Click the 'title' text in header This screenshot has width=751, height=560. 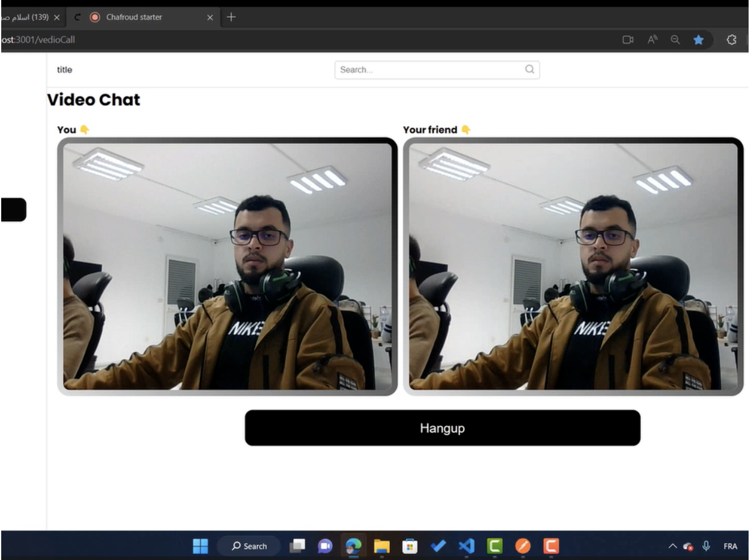[64, 70]
